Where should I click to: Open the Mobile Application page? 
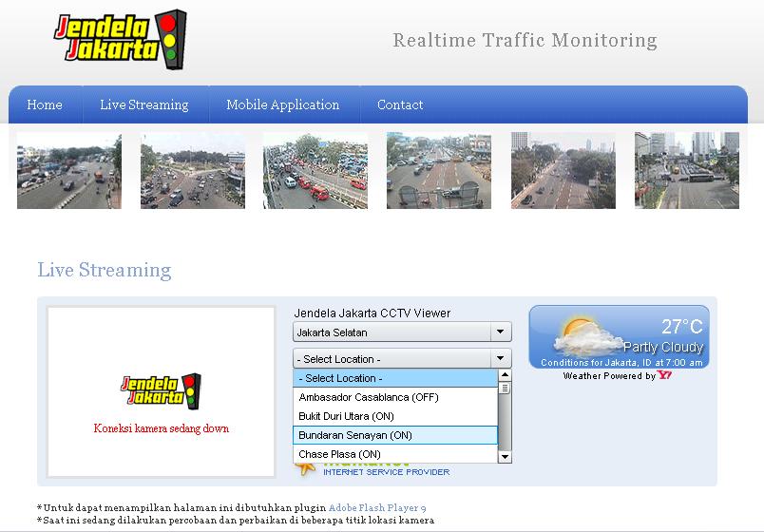[x=282, y=104]
